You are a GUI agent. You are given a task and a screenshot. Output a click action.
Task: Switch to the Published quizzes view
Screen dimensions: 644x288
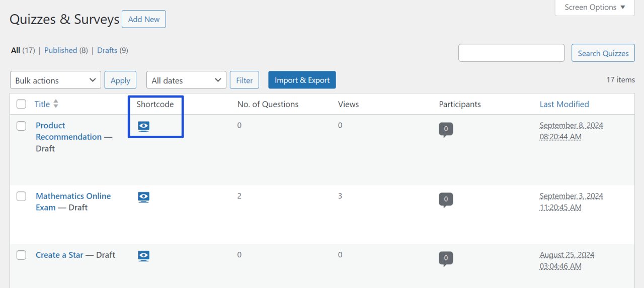60,50
